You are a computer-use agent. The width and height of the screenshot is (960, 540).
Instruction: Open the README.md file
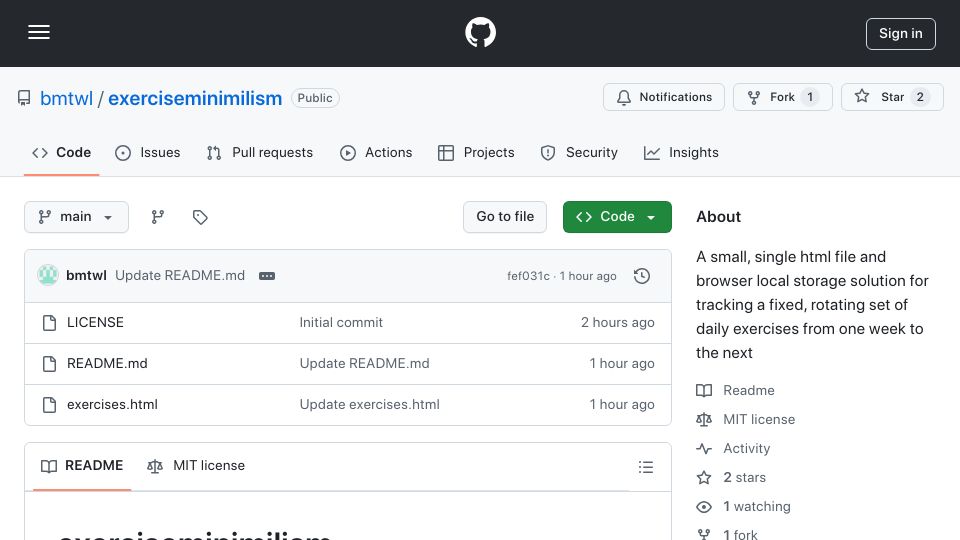pos(107,364)
